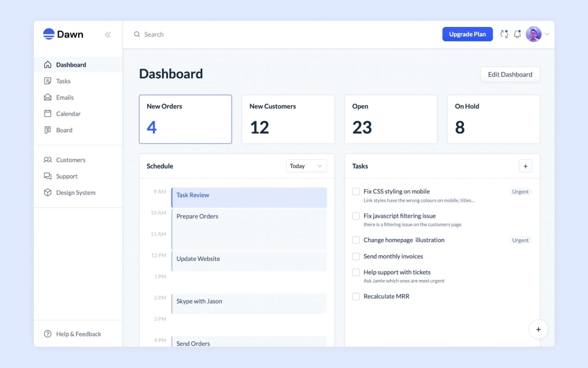Open the Today schedule dropdown
This screenshot has width=588, height=368.
(x=306, y=166)
